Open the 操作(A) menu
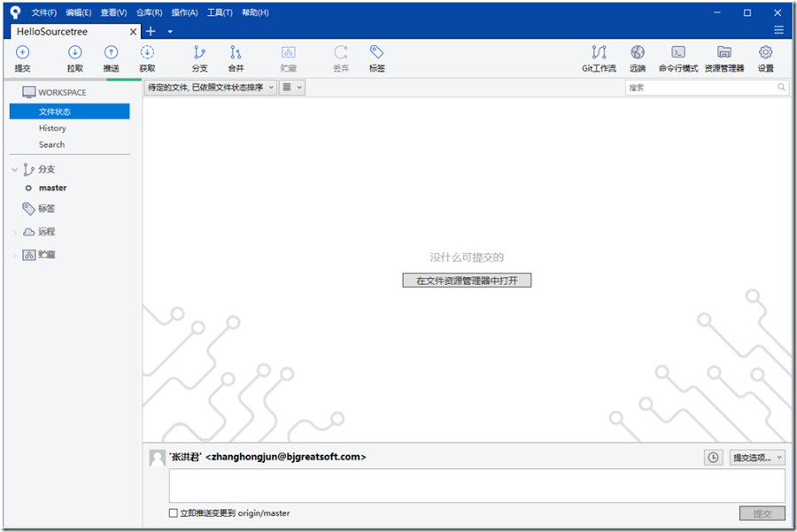The width and height of the screenshot is (797, 532). 184,12
